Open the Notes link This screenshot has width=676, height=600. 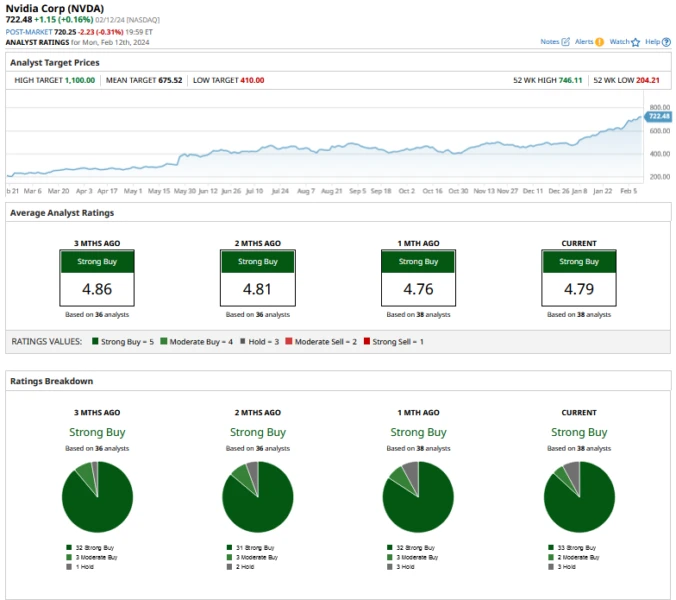tap(550, 41)
